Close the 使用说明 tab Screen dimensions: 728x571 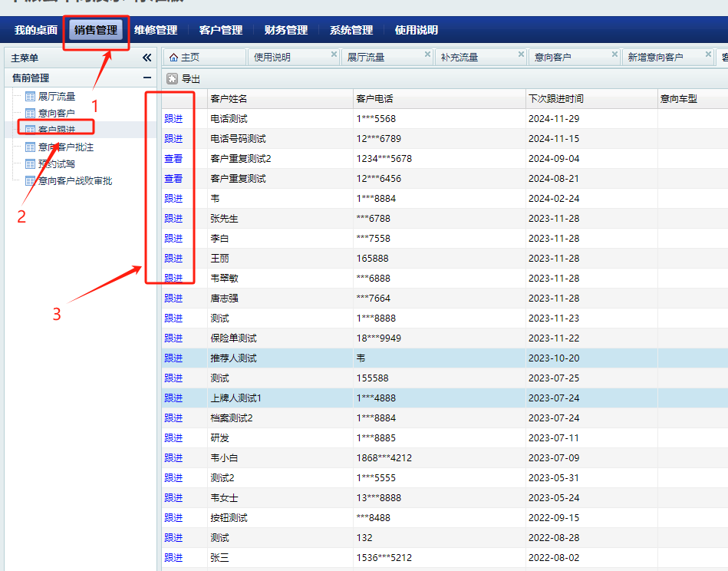click(334, 54)
